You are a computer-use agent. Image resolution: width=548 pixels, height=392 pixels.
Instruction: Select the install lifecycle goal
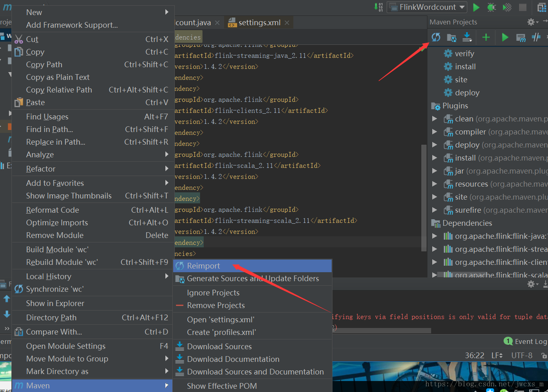pos(465,66)
